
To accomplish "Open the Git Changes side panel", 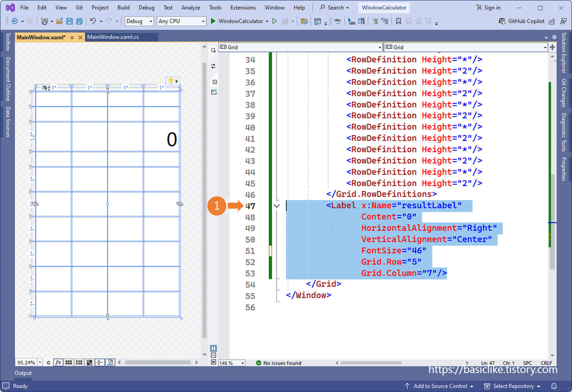I will pyautogui.click(x=564, y=93).
